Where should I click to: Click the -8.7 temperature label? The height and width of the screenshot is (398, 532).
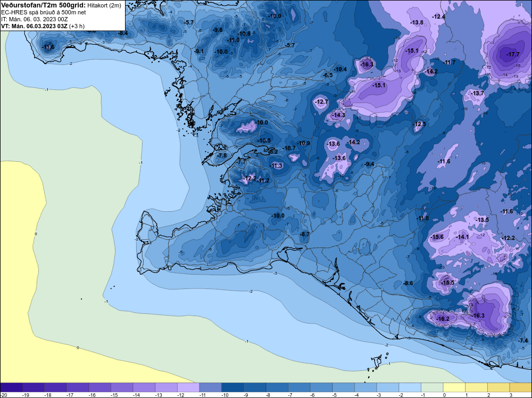304,234
